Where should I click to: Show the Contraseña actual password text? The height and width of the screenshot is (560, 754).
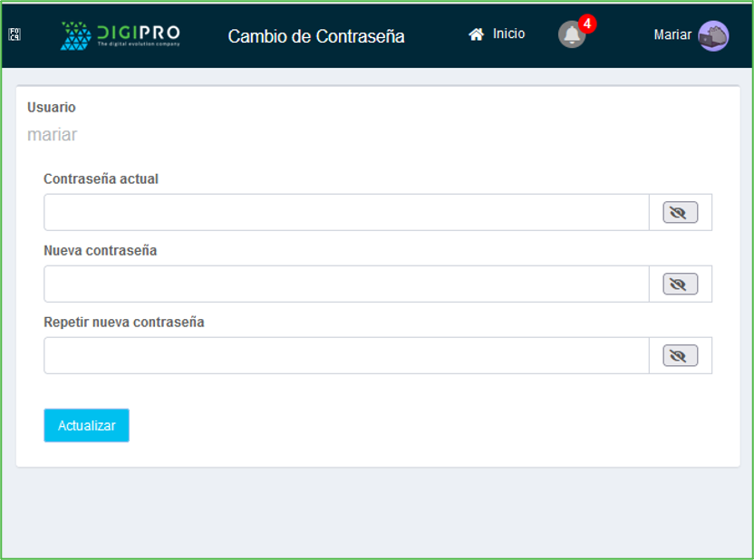[680, 213]
